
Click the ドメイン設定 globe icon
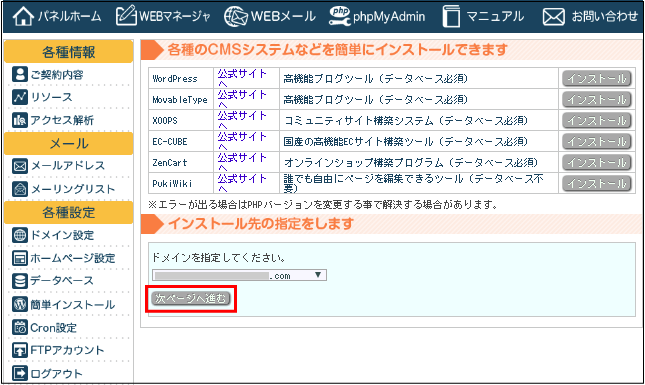20,235
